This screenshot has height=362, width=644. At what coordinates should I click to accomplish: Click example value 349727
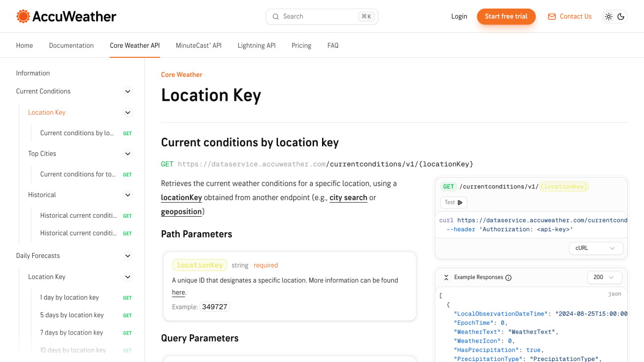215,307
